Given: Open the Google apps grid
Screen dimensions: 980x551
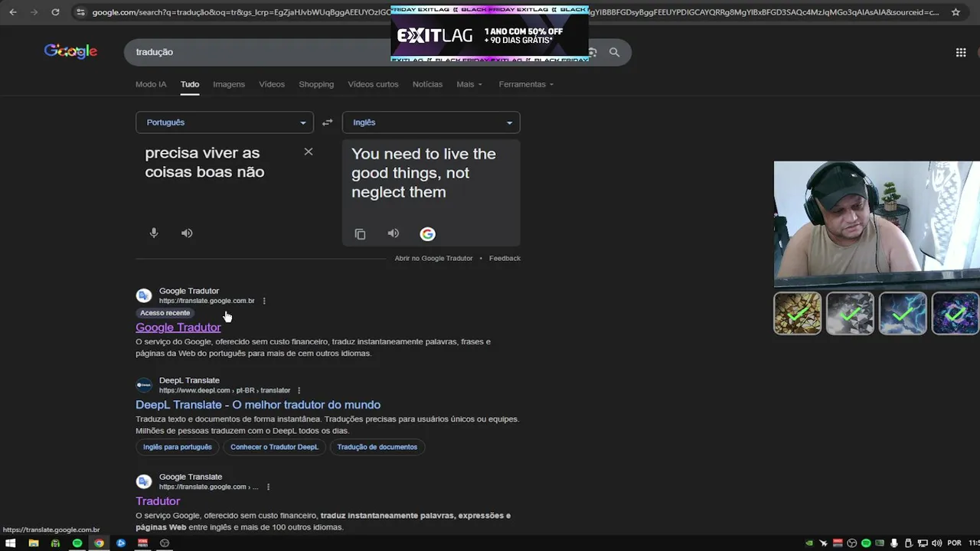Looking at the screenshot, I should [961, 52].
